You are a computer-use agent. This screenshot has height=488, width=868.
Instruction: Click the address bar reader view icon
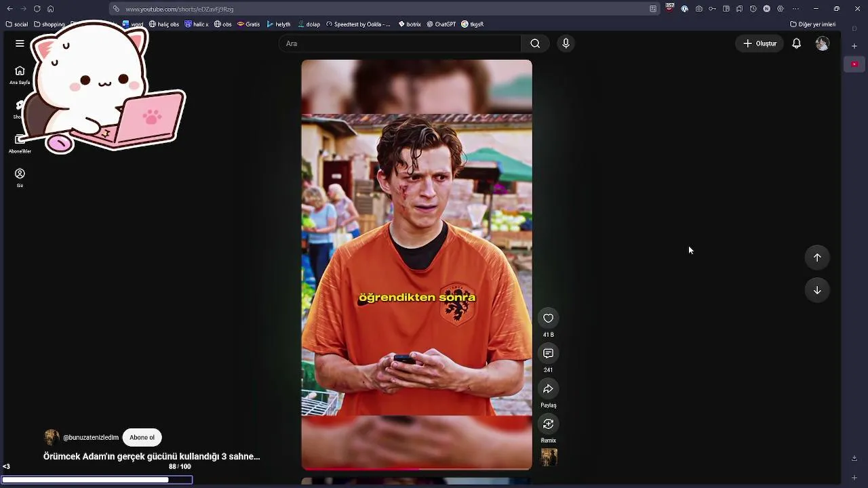[x=653, y=9]
